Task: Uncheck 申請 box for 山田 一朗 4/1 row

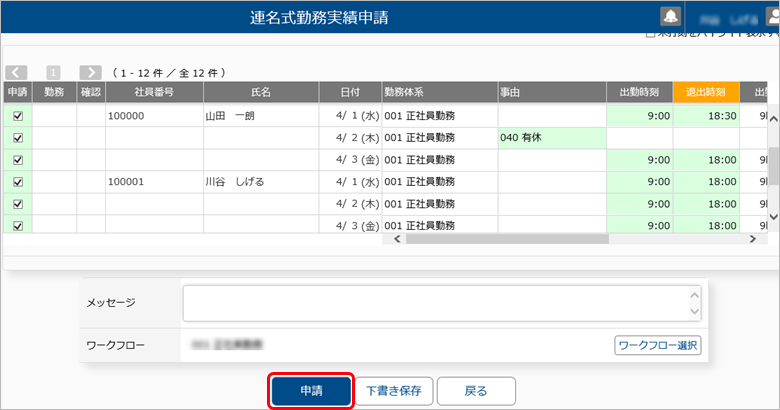Action: click(18, 116)
